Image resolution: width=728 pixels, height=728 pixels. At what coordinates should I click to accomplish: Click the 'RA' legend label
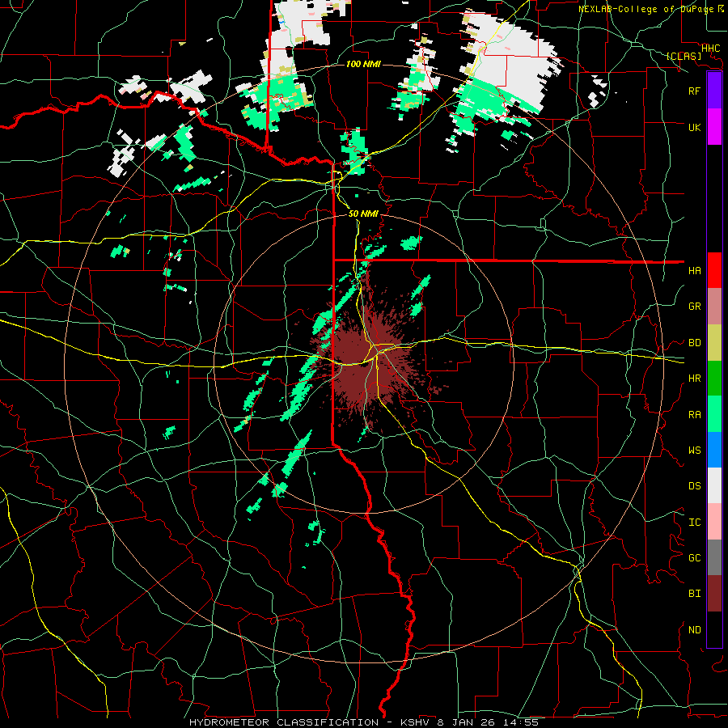point(694,415)
